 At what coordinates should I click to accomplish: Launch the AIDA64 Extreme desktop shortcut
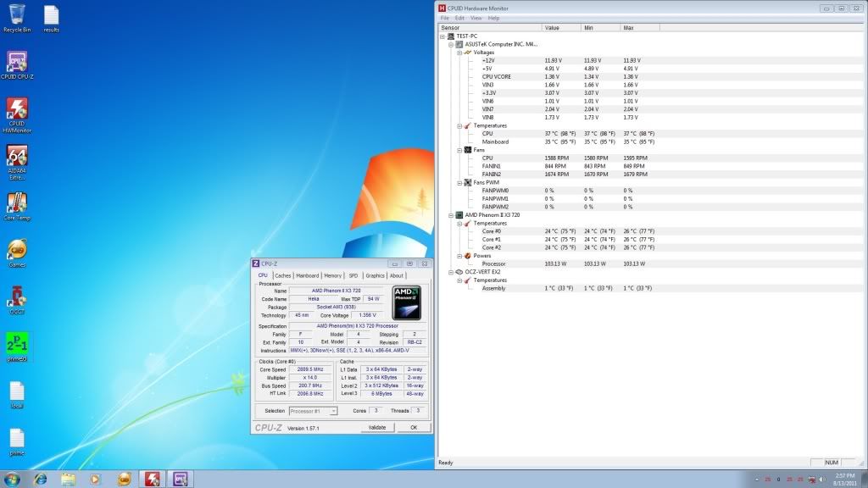17,162
